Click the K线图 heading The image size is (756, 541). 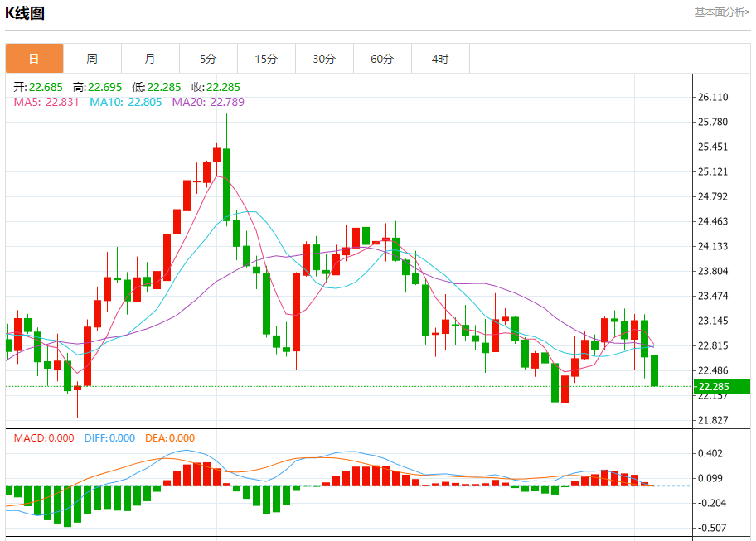26,13
